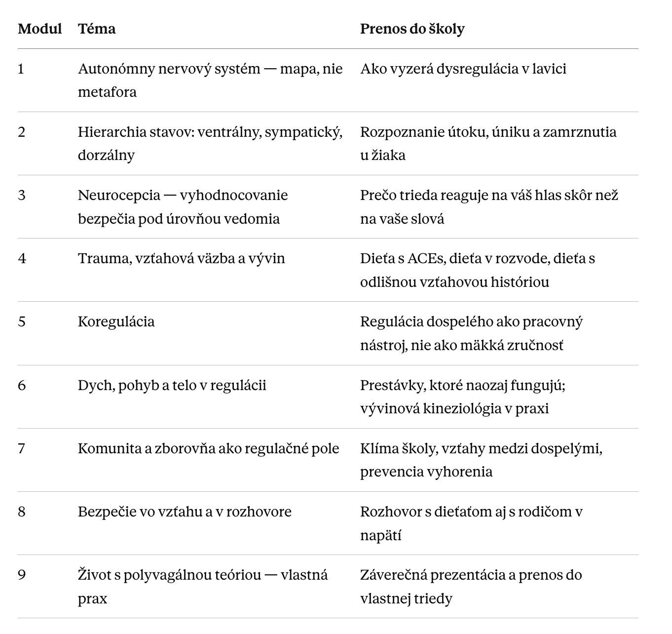Click Klíma školy, vzťahy medzi dospelými
The width and height of the screenshot is (672, 634).
point(482,460)
